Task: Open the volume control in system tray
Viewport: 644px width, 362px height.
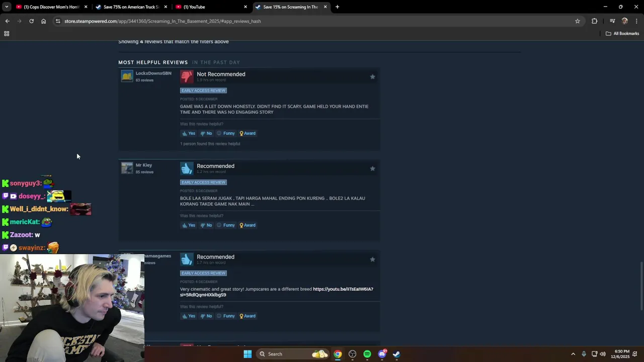Action: click(603, 354)
